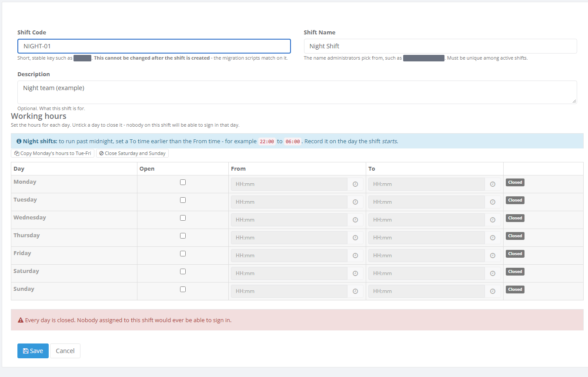The height and width of the screenshot is (377, 588).
Task: Mark Saturday as open
Action: click(x=183, y=271)
